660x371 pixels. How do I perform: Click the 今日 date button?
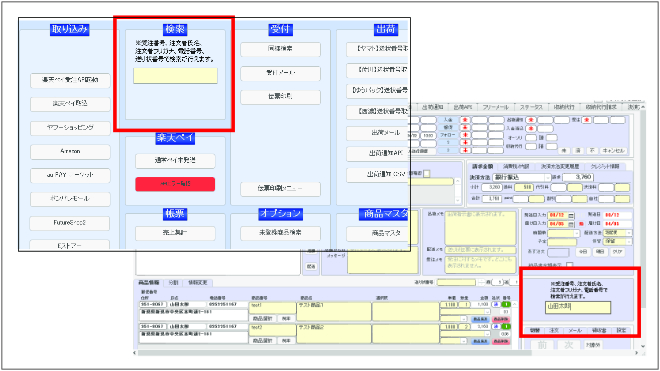click(583, 252)
